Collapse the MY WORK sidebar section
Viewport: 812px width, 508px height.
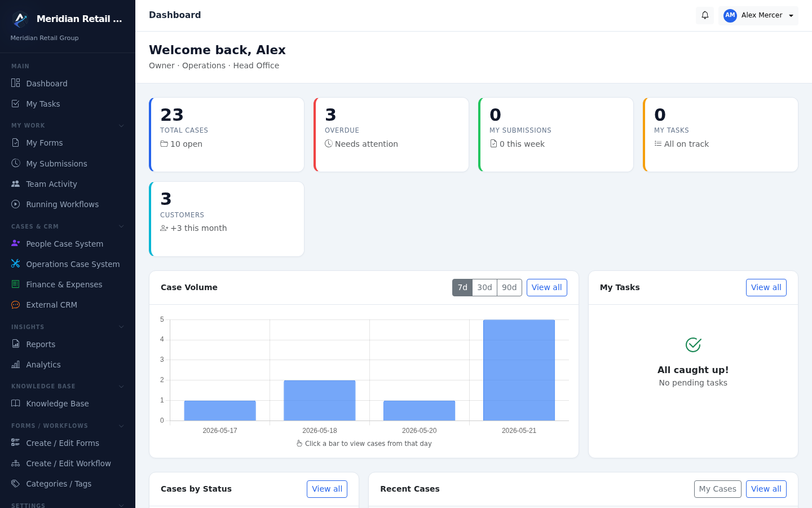tap(121, 126)
